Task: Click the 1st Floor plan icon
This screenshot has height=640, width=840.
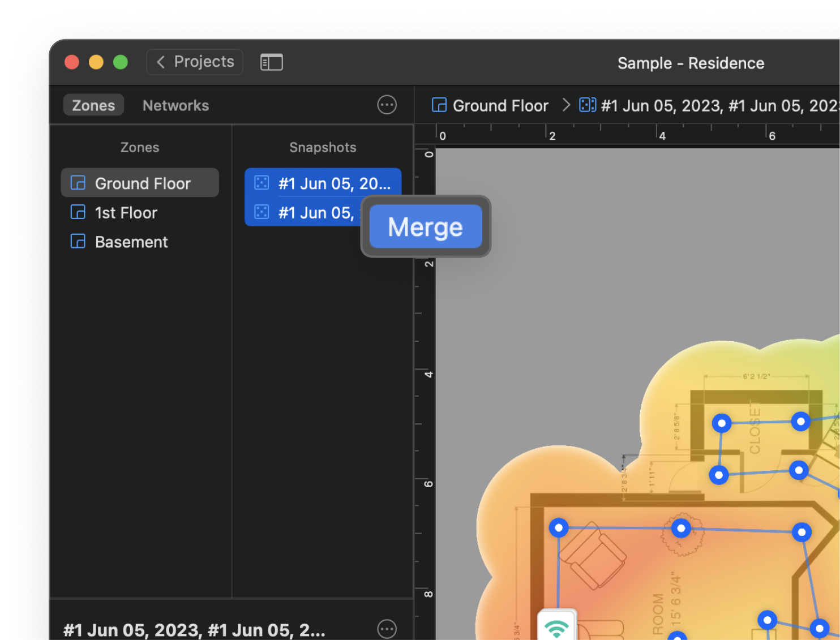Action: click(x=78, y=212)
